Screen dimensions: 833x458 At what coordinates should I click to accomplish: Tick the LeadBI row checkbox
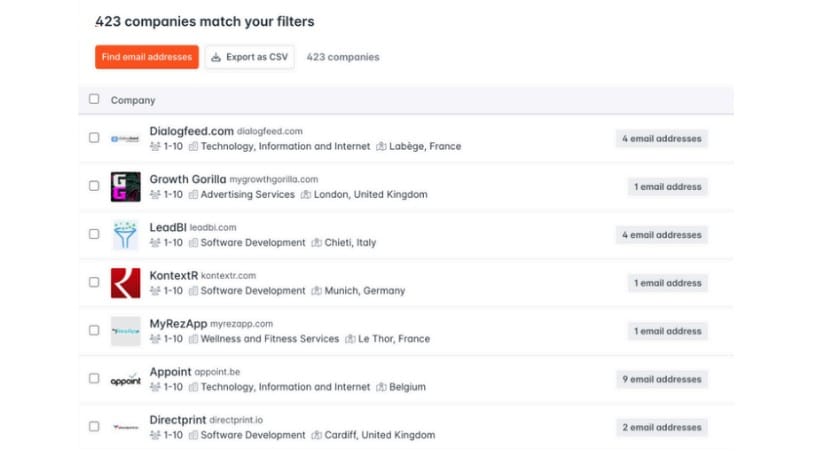click(x=94, y=234)
